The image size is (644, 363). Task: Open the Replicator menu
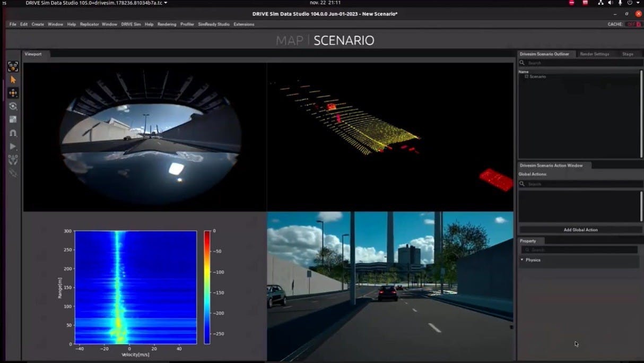point(90,24)
